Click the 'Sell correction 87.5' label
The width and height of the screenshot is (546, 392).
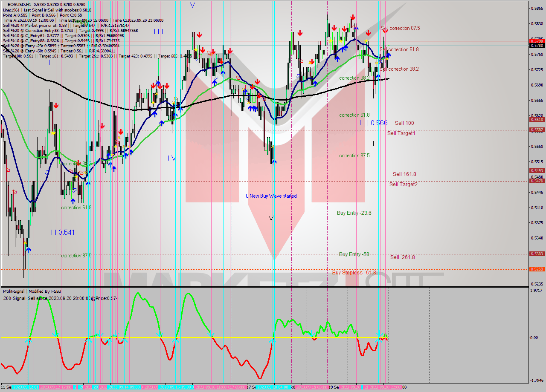400,28
